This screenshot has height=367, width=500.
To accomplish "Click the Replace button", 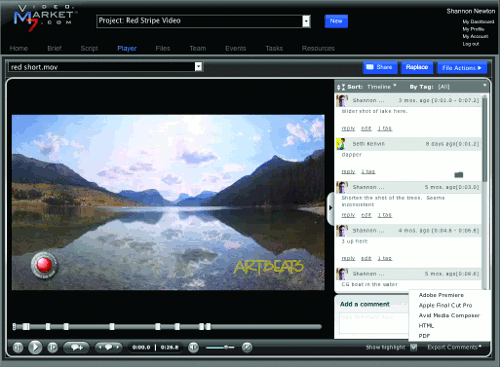I will click(417, 67).
